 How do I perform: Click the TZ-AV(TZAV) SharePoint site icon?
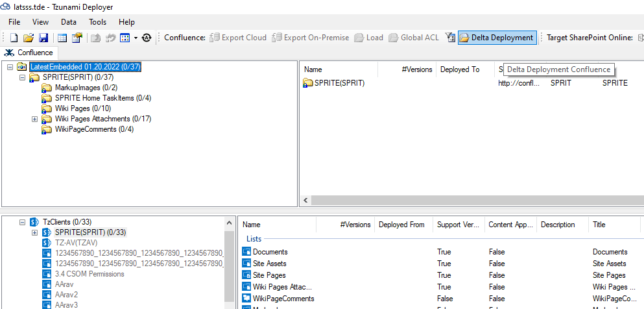[x=47, y=243]
